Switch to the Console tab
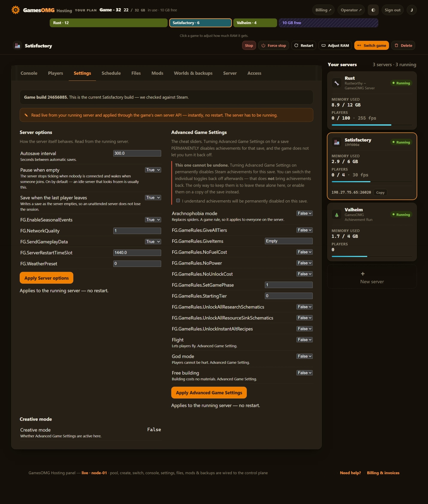The width and height of the screenshot is (428, 504). 29,73
